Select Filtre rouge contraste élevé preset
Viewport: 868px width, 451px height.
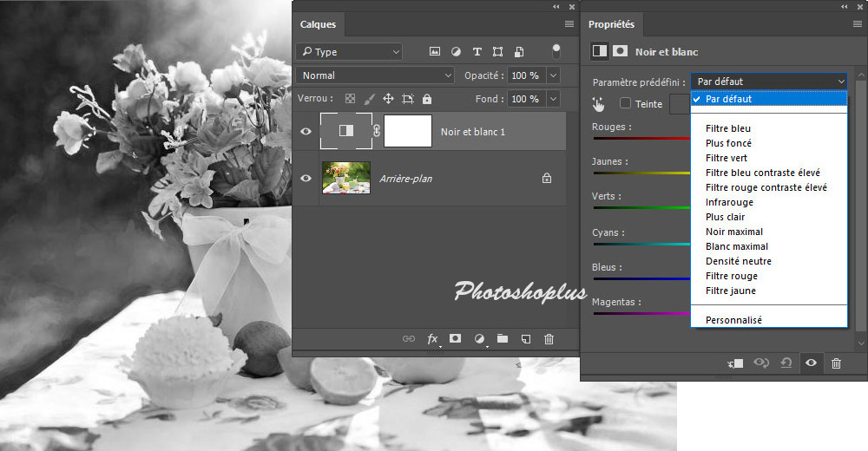(x=766, y=187)
